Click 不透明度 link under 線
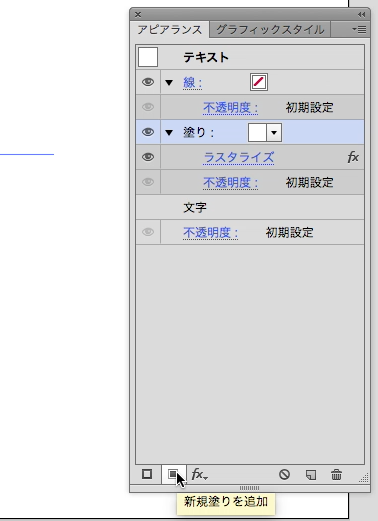 pos(230,108)
